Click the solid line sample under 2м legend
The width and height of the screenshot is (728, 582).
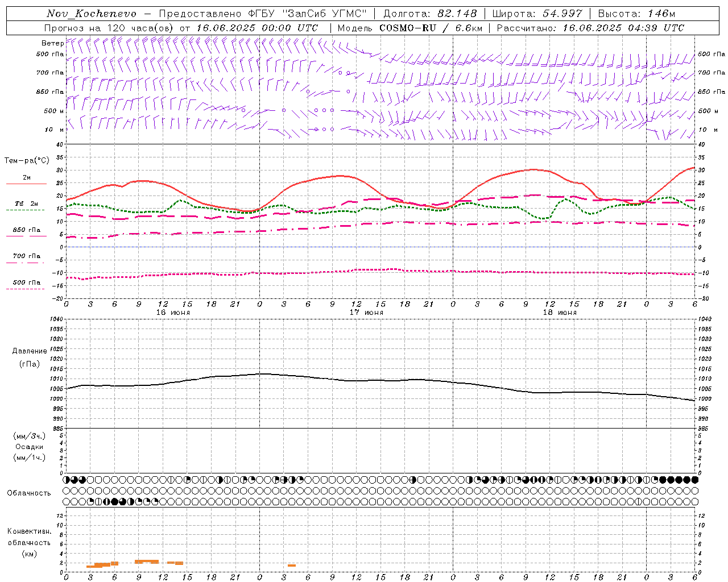coord(26,184)
